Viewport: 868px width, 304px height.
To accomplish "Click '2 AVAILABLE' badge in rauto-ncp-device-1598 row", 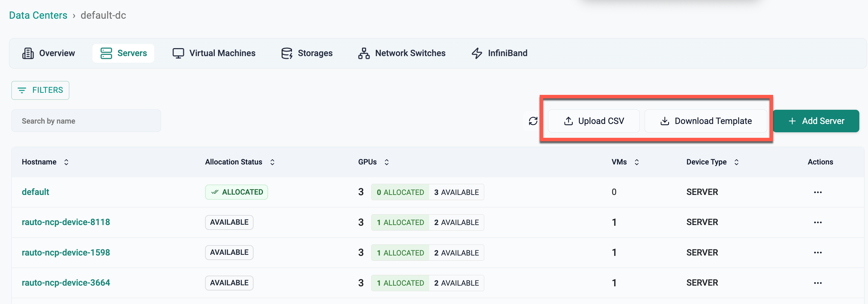I will coord(457,253).
